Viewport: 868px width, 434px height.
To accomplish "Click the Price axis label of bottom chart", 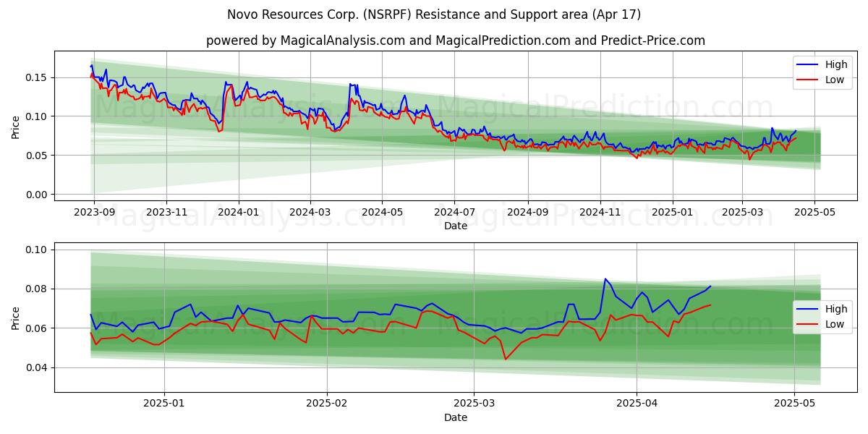I will 16,318.
